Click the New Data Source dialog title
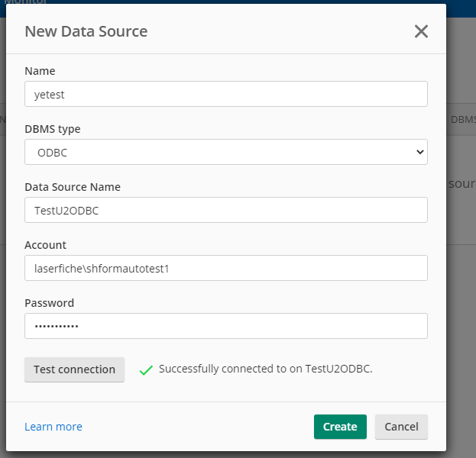The width and height of the screenshot is (476, 458). coord(86,31)
